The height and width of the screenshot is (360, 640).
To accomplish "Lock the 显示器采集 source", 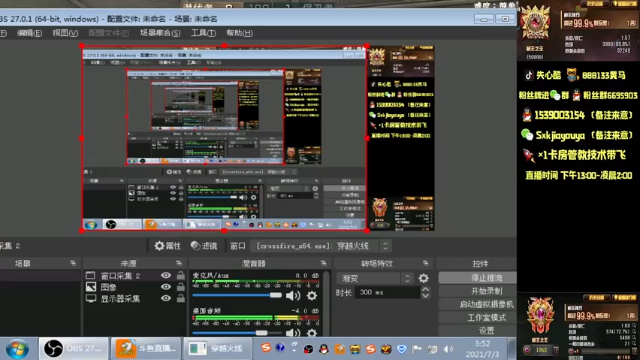I will click(180, 298).
